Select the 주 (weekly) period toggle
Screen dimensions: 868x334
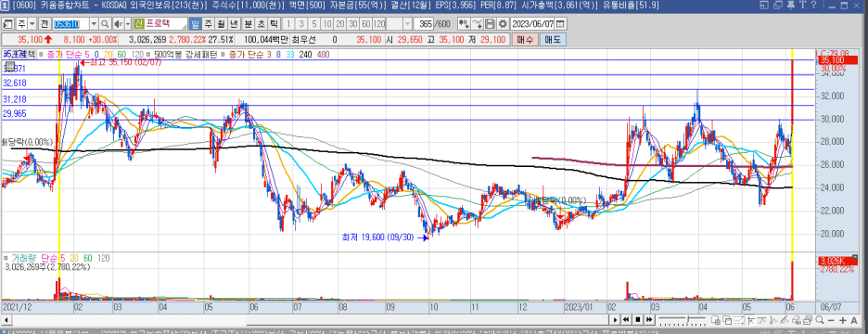[x=208, y=24]
